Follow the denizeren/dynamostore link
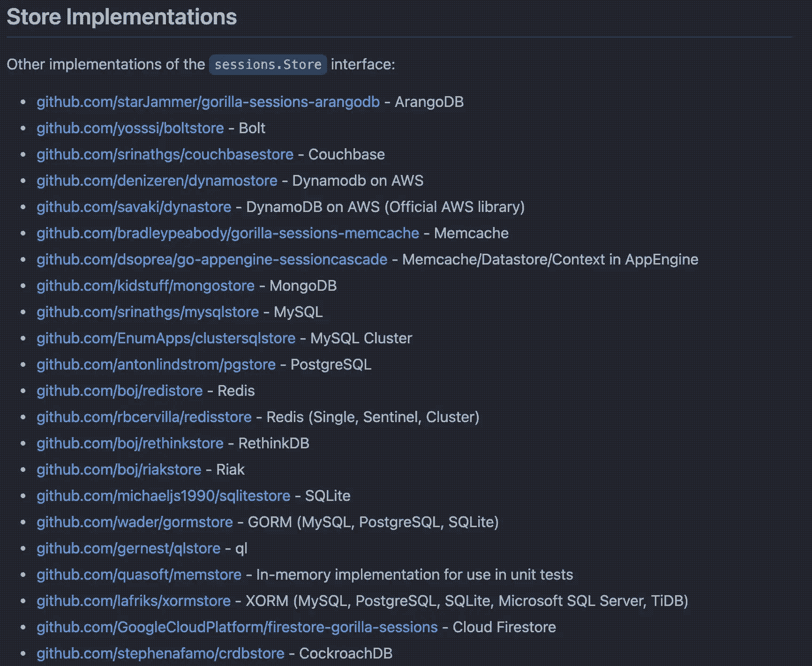Viewport: 812px width, 666px height. click(157, 181)
